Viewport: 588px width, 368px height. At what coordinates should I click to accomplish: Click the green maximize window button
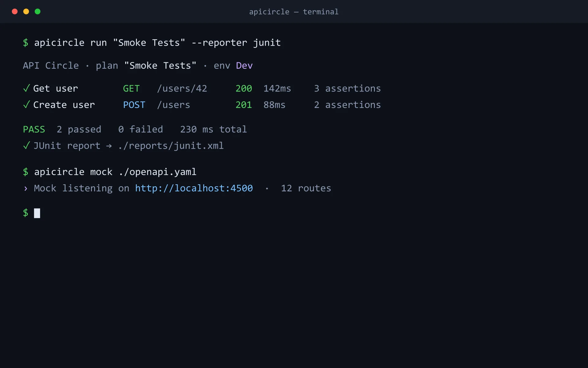[38, 12]
